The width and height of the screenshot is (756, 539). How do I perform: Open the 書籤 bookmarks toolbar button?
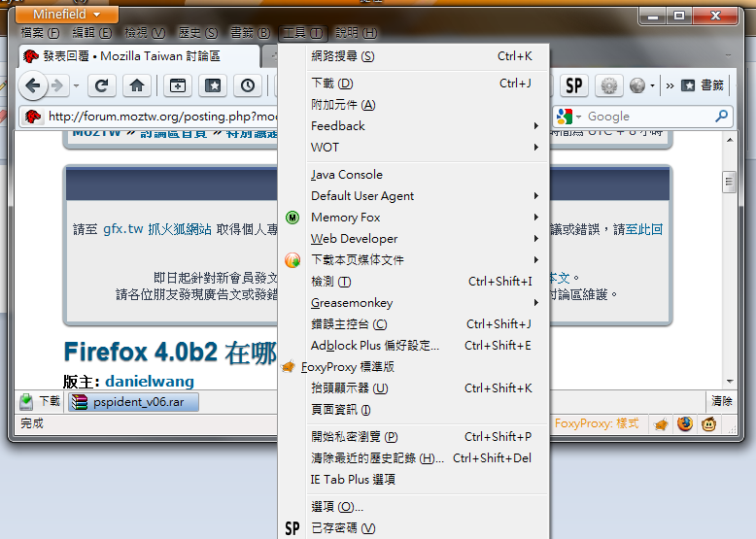click(x=703, y=85)
